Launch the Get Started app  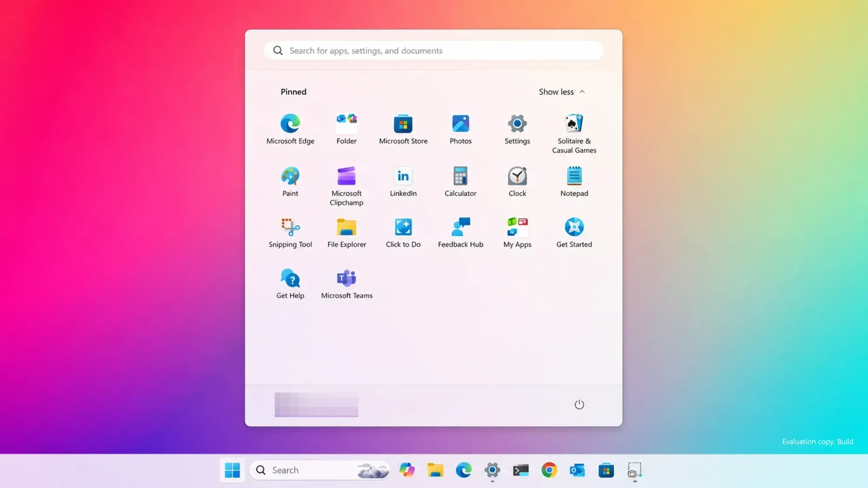[574, 233]
